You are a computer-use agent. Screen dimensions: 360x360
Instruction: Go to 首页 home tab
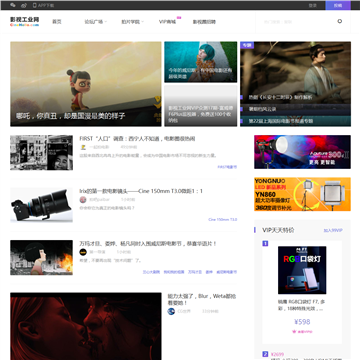click(x=57, y=22)
